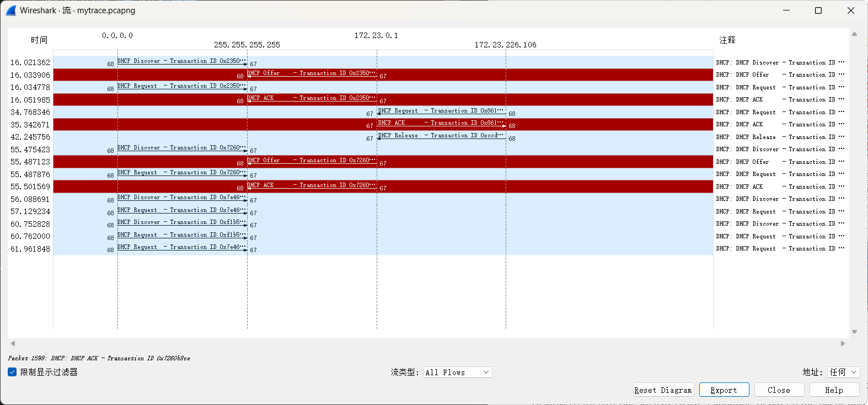Image resolution: width=868 pixels, height=405 pixels.
Task: Select the DHCP Release flow at 42.245756
Action: [383, 137]
